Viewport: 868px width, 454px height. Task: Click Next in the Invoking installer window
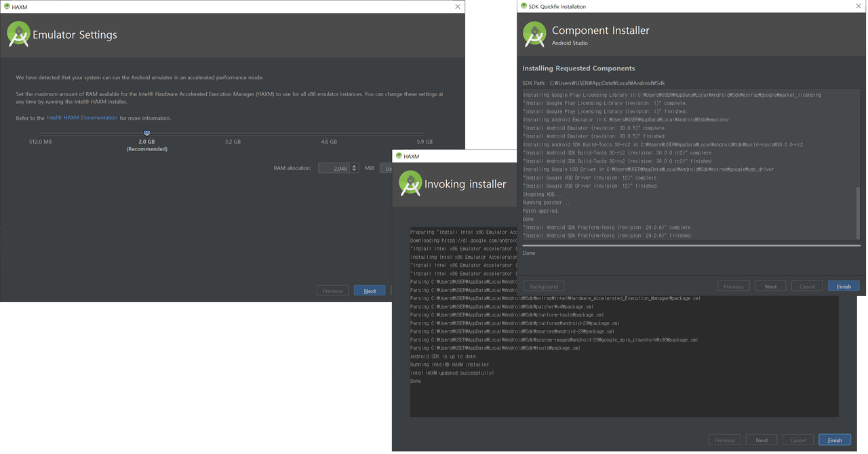click(762, 440)
